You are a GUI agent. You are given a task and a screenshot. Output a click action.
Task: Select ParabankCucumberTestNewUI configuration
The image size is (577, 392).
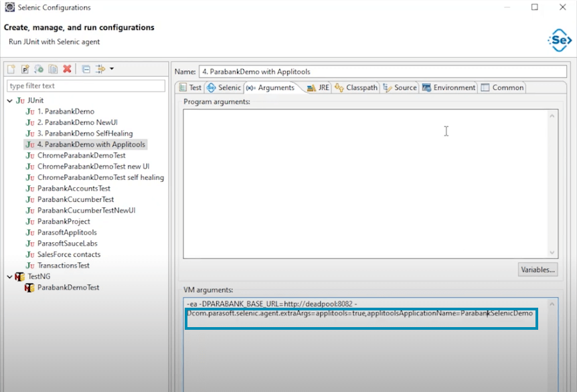(x=86, y=211)
